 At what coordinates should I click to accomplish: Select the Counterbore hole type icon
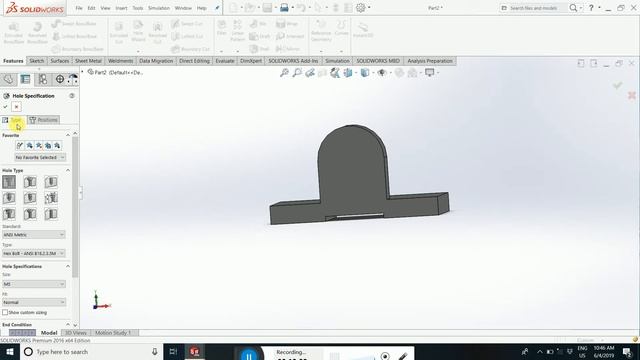click(x=9, y=182)
